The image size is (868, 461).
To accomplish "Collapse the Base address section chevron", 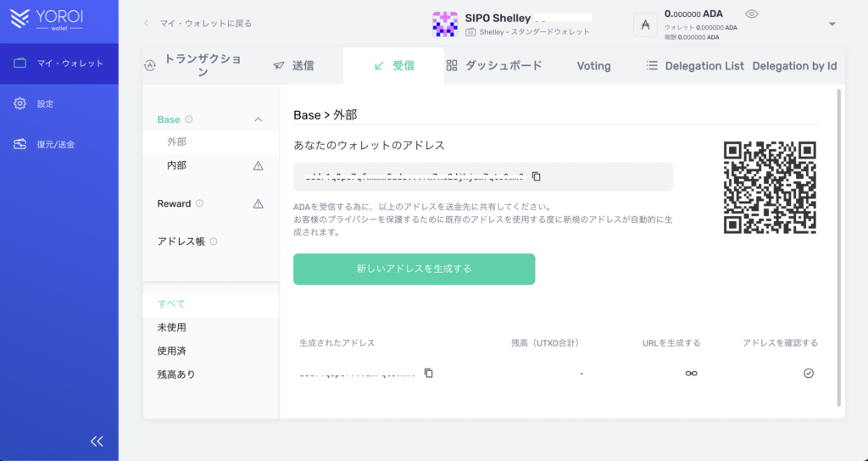I will (258, 119).
